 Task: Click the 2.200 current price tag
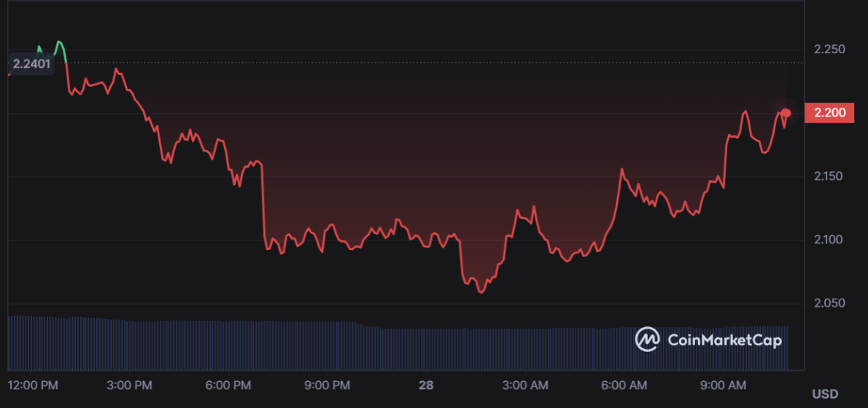coord(830,113)
